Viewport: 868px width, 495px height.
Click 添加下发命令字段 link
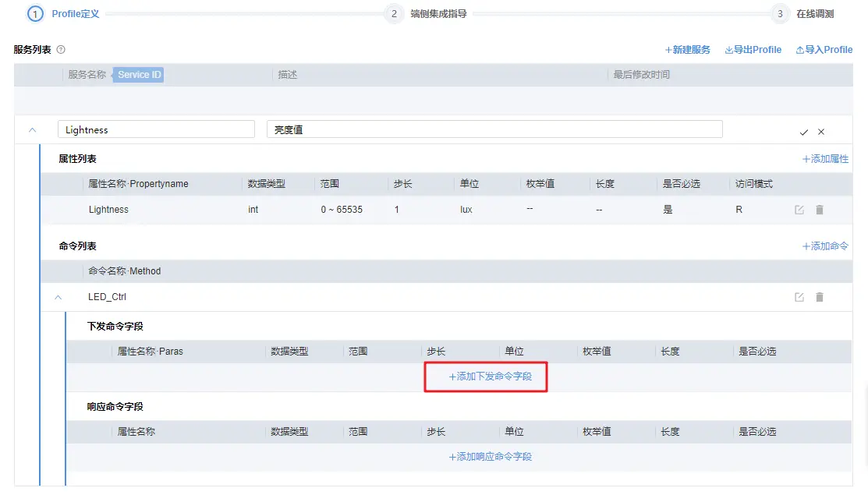490,377
